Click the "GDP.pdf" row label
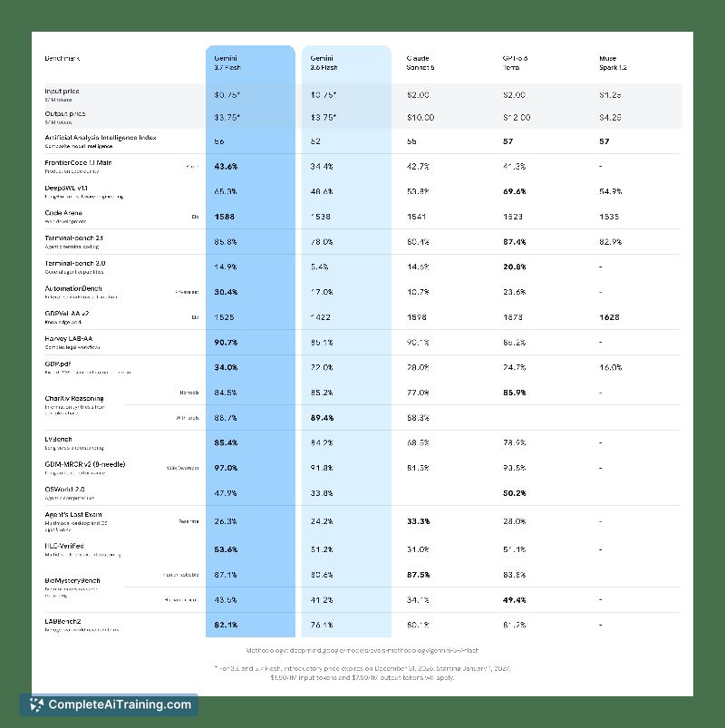This screenshot has height=728, width=725. 58,364
